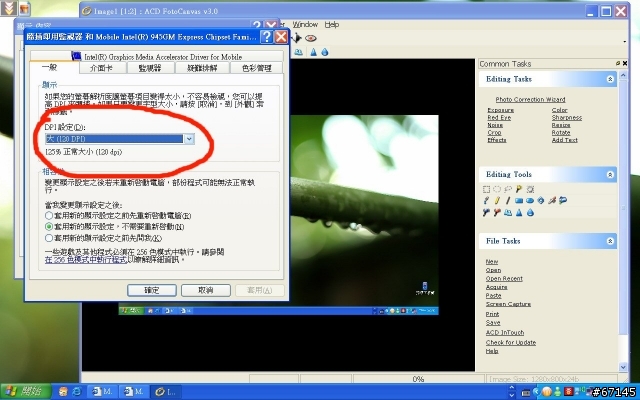Click the dialog help question mark button
This screenshot has width=640, height=400.
coord(266,37)
